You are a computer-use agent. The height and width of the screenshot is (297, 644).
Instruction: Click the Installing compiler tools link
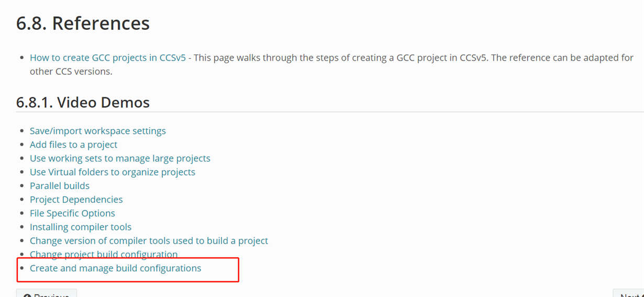click(x=80, y=227)
